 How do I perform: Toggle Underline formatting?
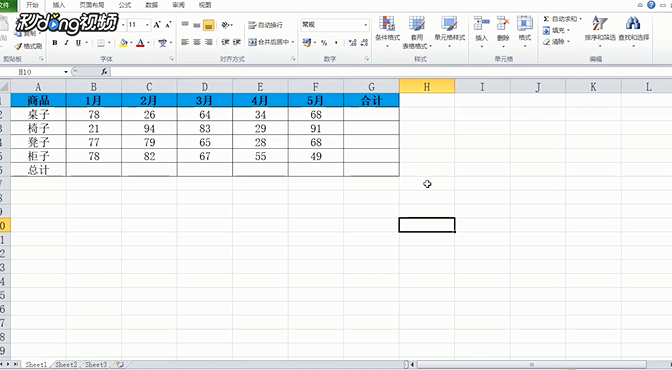point(78,42)
